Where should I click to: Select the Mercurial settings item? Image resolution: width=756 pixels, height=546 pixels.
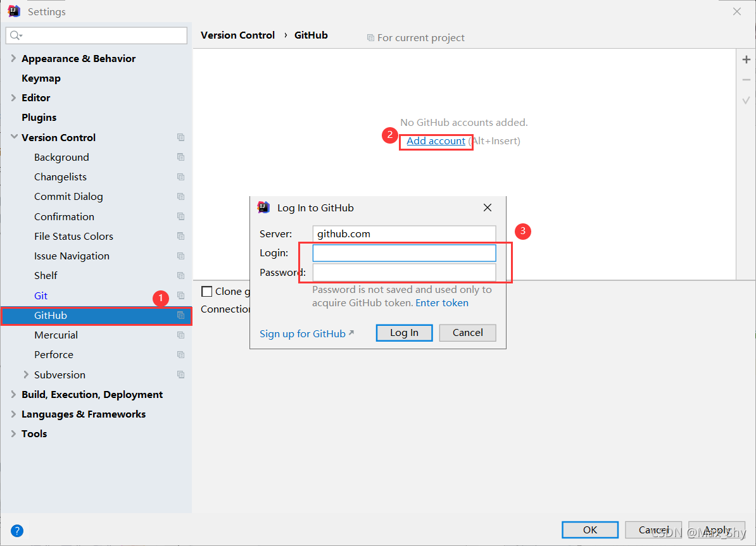(56, 335)
